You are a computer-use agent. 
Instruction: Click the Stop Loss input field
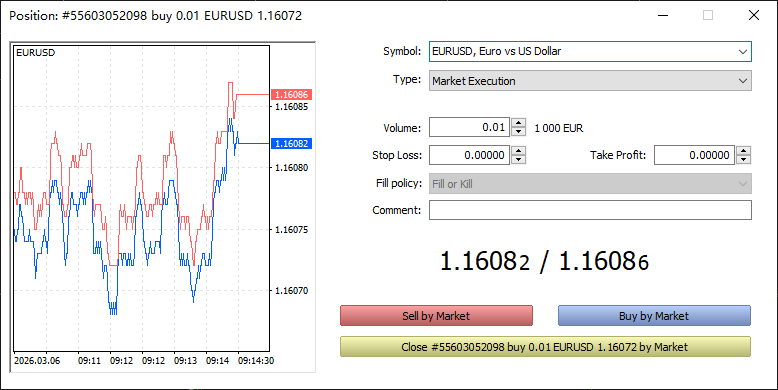click(469, 155)
